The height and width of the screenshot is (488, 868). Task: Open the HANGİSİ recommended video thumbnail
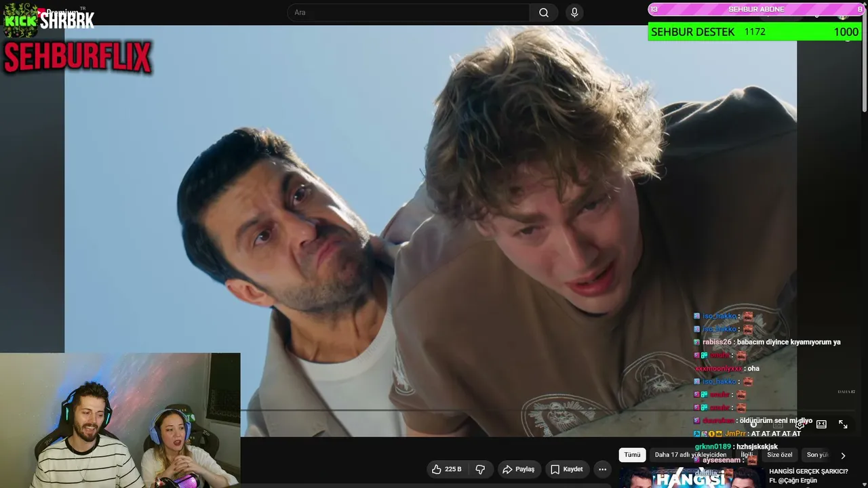pos(691,478)
